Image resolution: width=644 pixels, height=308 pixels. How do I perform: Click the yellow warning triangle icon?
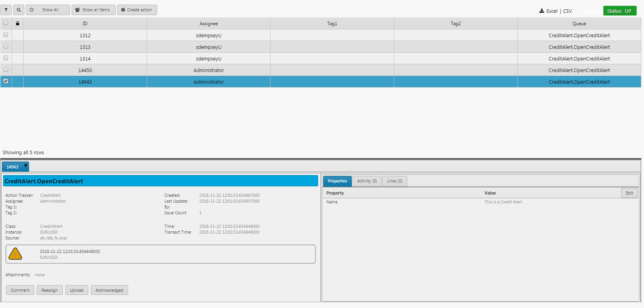pyautogui.click(x=15, y=254)
